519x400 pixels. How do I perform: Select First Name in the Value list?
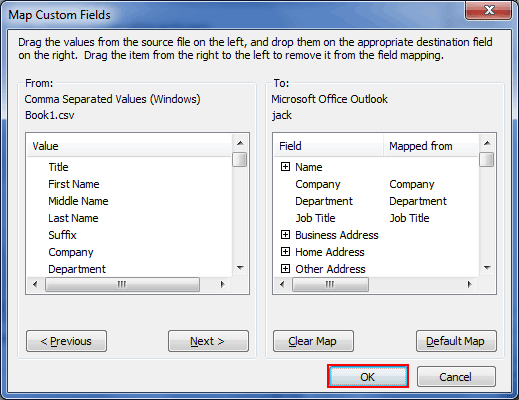[x=74, y=184]
